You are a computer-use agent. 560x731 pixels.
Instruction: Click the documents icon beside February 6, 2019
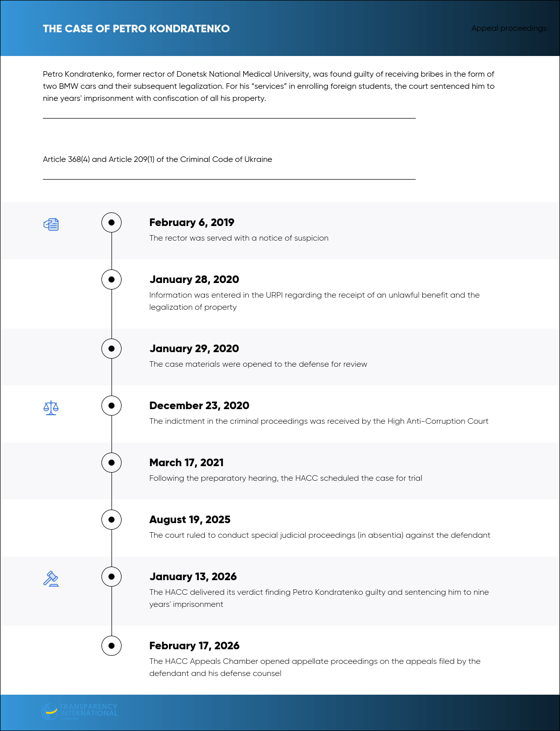pos(51,224)
